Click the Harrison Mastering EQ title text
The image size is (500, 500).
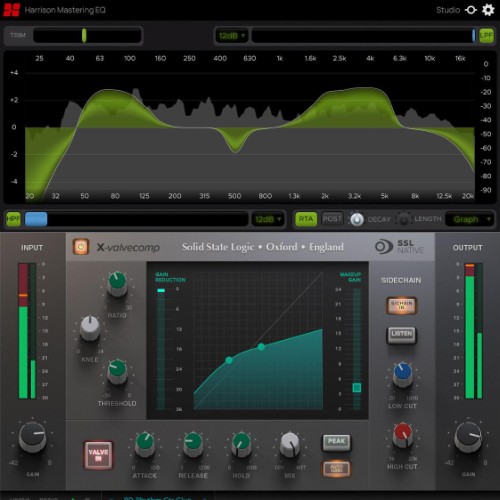click(65, 10)
